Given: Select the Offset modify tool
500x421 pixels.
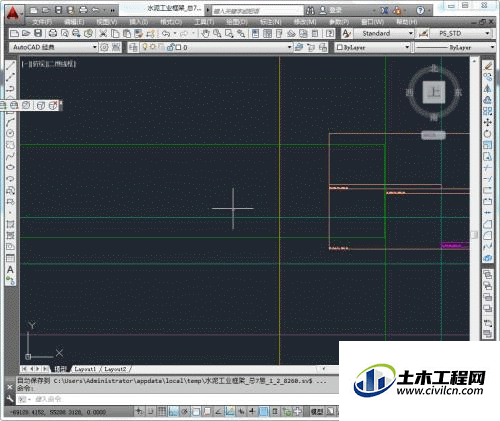Looking at the screenshot, I should [488, 100].
